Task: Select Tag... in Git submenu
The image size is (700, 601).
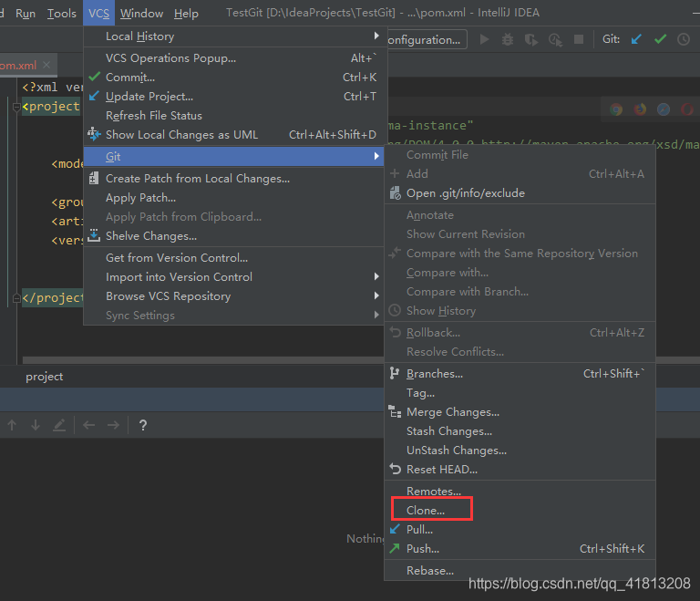Action: pos(520,393)
